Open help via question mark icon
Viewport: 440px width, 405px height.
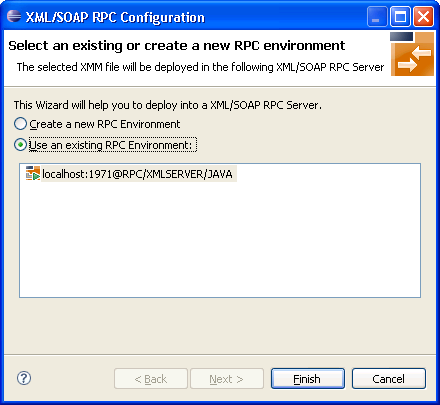[x=24, y=378]
